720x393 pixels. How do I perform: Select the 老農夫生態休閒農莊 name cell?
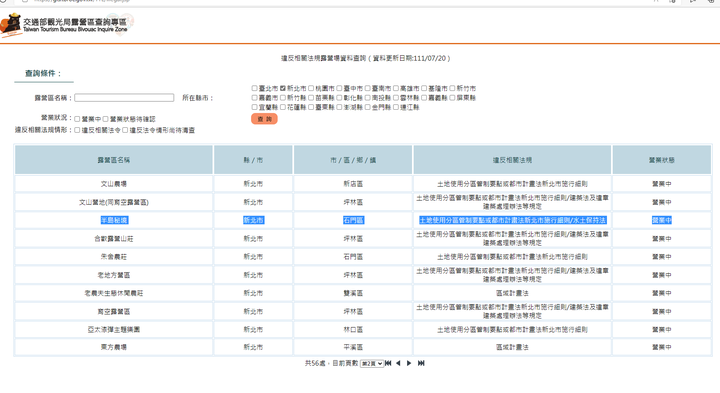114,293
